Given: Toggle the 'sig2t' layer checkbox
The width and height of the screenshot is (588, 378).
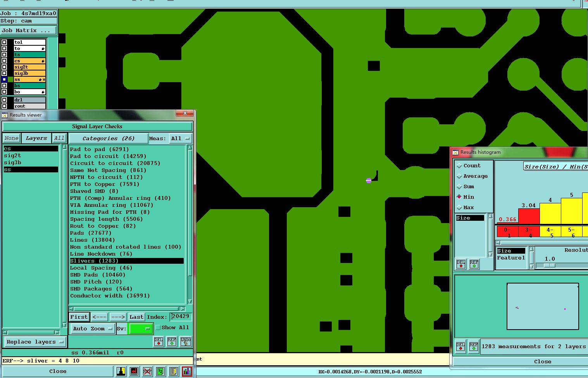Looking at the screenshot, I should 4,67.
